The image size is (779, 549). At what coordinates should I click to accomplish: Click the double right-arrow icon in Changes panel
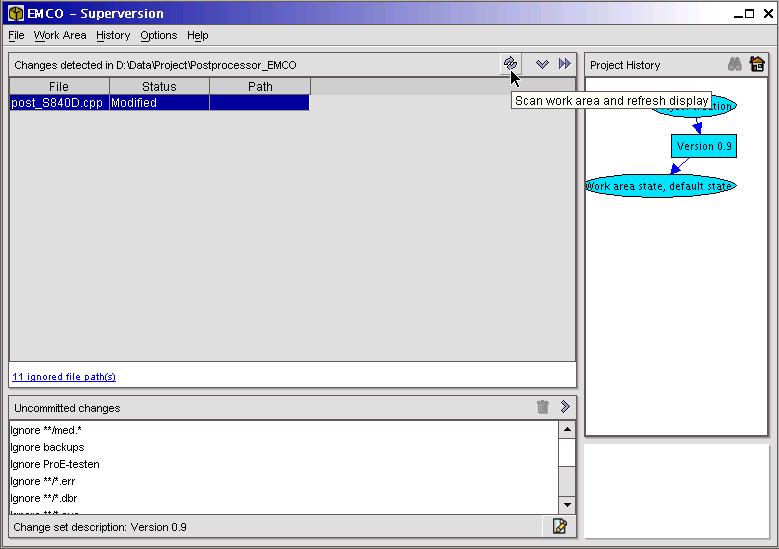[565, 64]
